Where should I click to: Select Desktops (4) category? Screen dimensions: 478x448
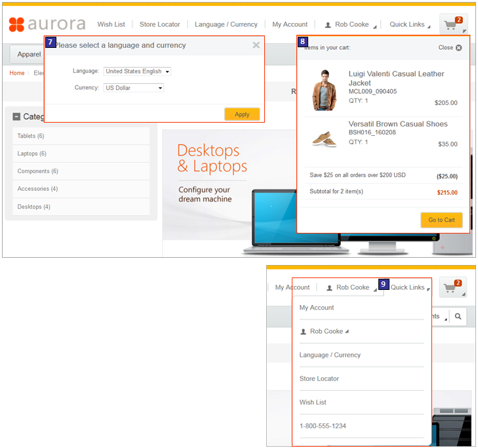(81, 207)
